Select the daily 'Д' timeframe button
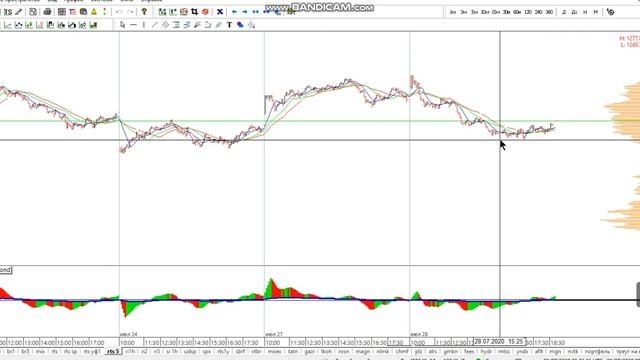 [x=564, y=12]
